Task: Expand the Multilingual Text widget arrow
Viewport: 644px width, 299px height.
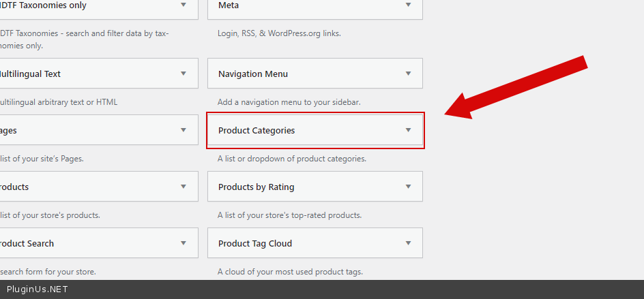Action: pyautogui.click(x=183, y=74)
